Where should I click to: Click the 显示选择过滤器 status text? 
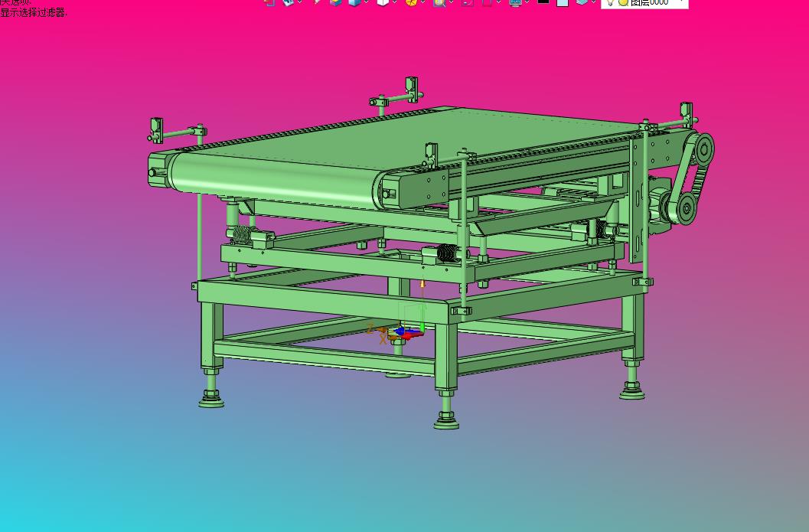pyautogui.click(x=34, y=12)
